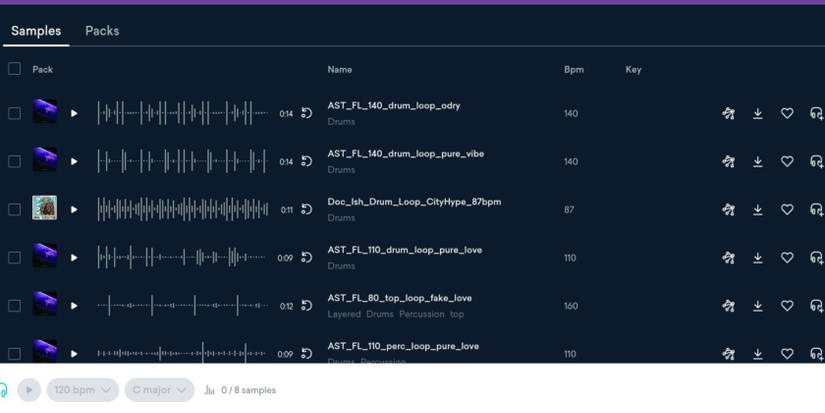Toggle loop icon for Doc_Ish_Drum_Loop_CityHype_87bpm
Viewport: 825px width, 413px height.
point(307,209)
